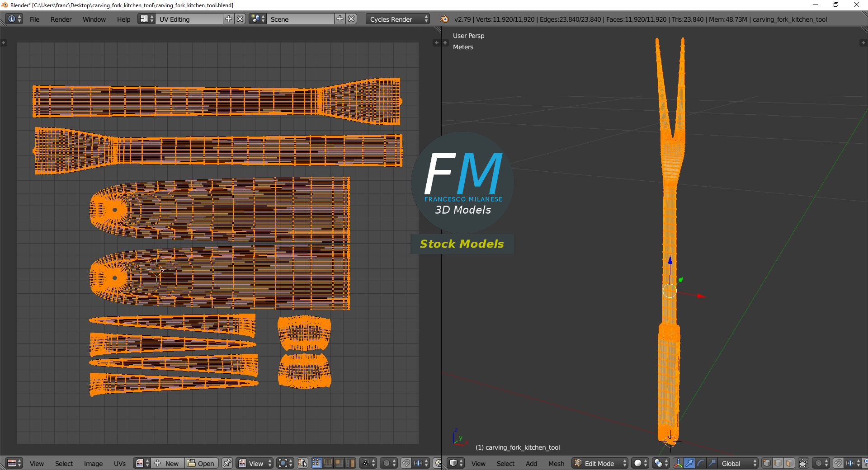
Task: Click the UV Editing layout name field
Action: 190,19
